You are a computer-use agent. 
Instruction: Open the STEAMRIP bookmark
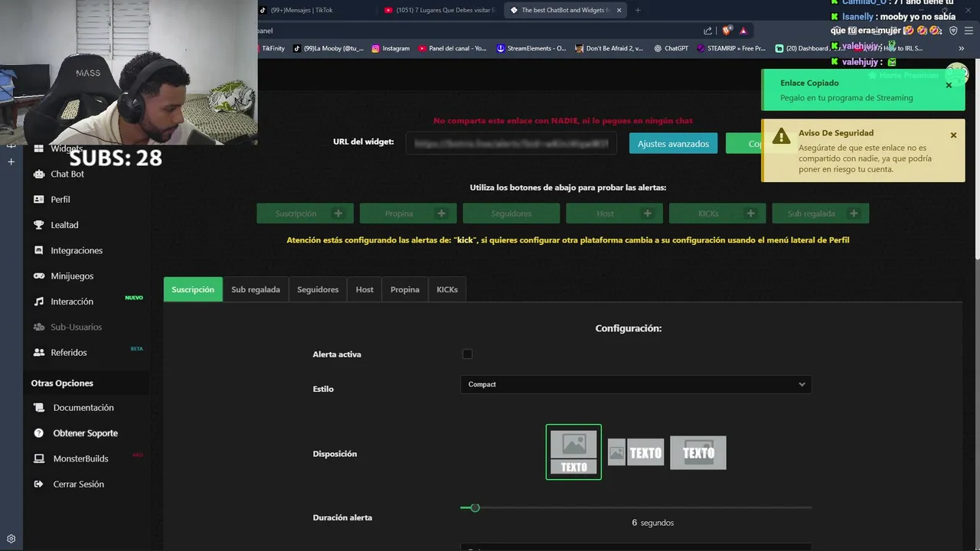click(x=731, y=48)
